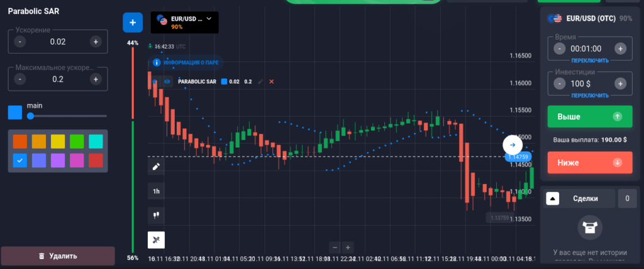Toggle Parabolic SAR visibility eye icon
The height and width of the screenshot is (269, 644).
(x=167, y=82)
